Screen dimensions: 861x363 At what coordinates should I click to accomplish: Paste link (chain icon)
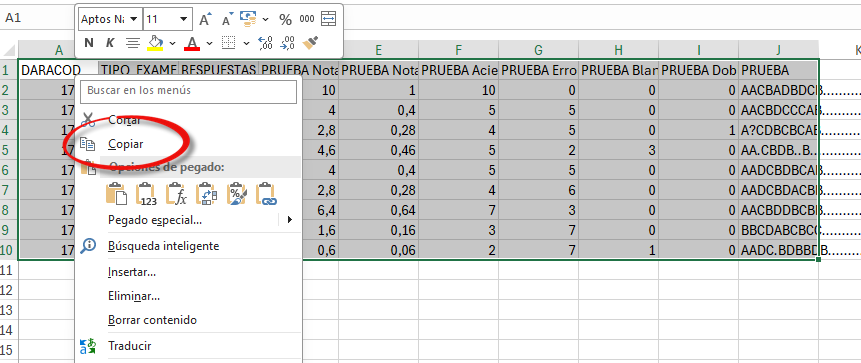coord(267,194)
